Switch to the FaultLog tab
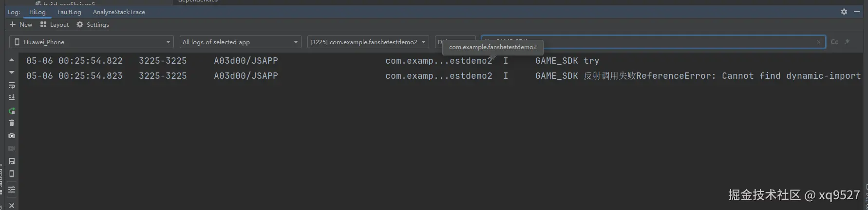868x210 pixels. 69,12
